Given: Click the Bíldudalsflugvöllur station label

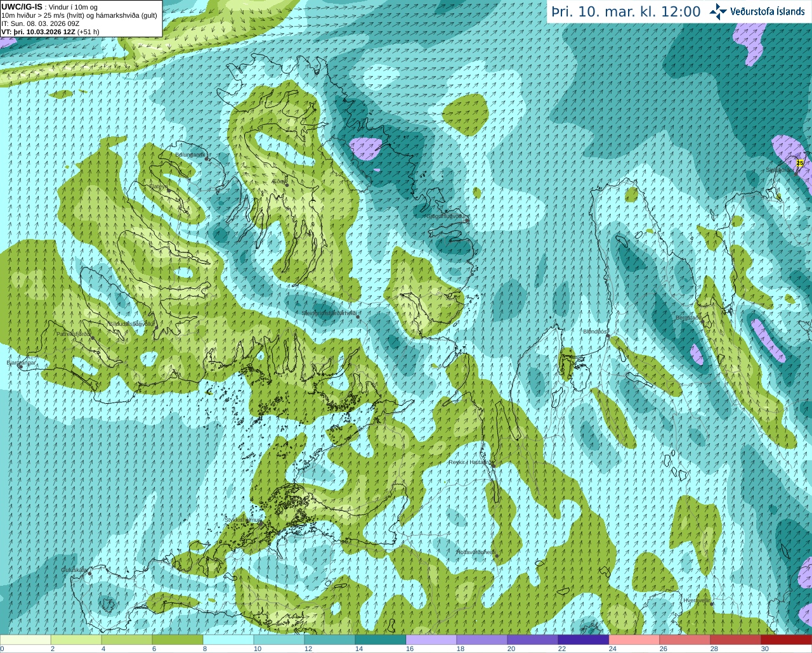Looking at the screenshot, I should pos(132,323).
